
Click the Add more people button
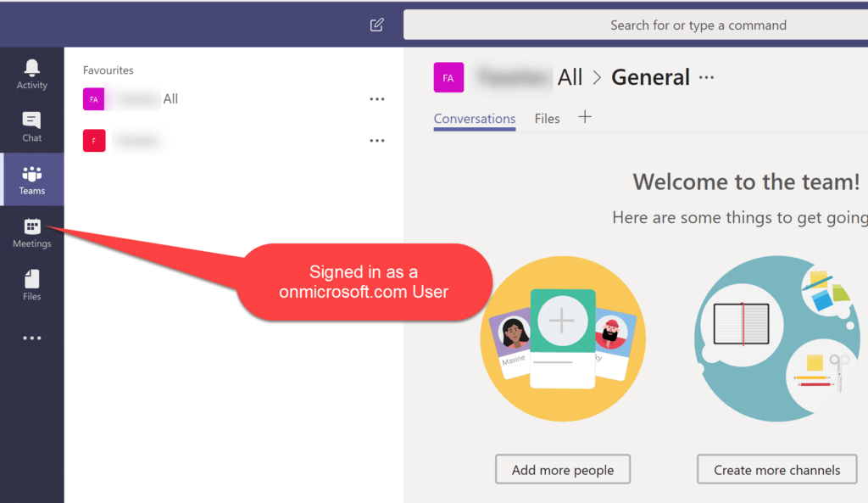point(563,470)
